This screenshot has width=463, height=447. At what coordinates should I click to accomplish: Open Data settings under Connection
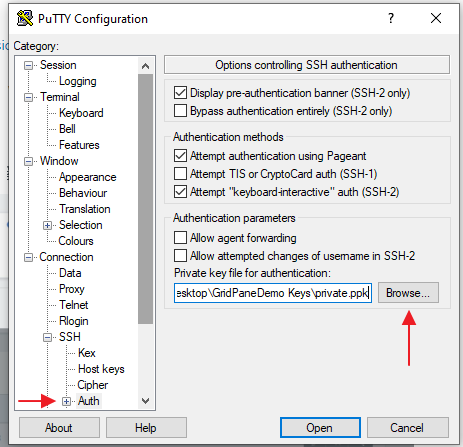click(x=70, y=273)
